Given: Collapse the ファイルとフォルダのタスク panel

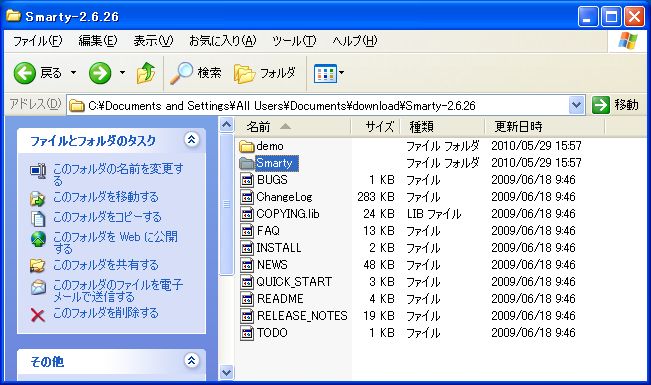Looking at the screenshot, I should coord(191,140).
